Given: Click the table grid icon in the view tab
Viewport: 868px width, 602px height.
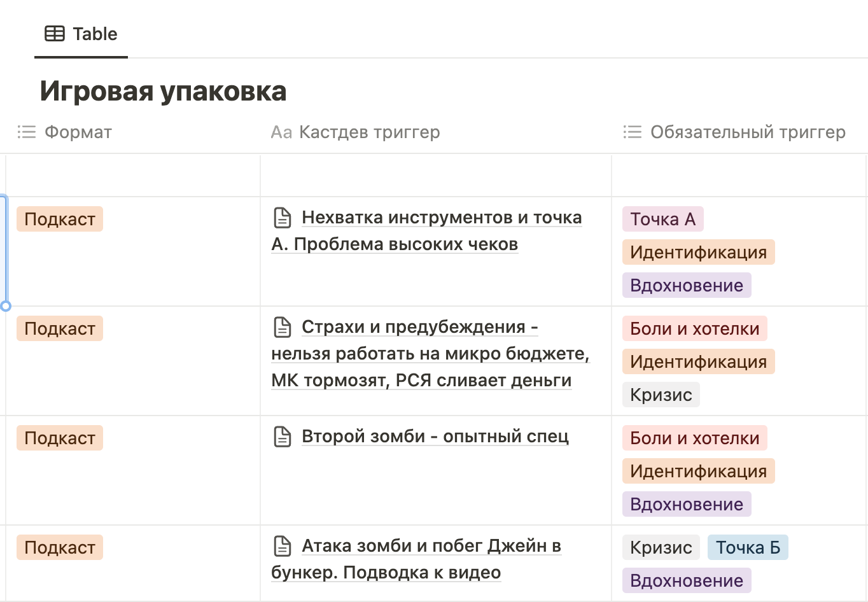Looking at the screenshot, I should [x=55, y=34].
